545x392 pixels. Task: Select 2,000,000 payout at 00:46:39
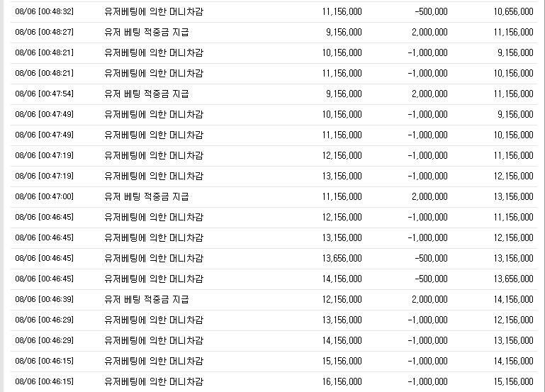point(429,299)
